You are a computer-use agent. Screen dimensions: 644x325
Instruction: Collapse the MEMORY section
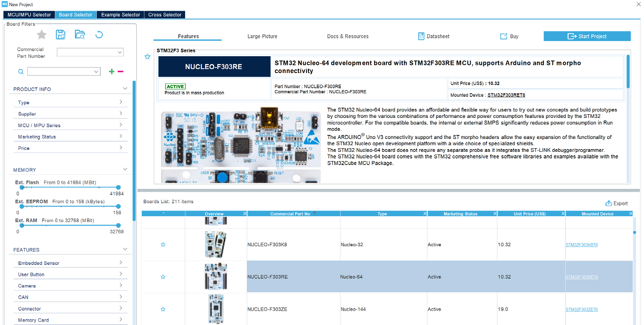[x=125, y=170]
